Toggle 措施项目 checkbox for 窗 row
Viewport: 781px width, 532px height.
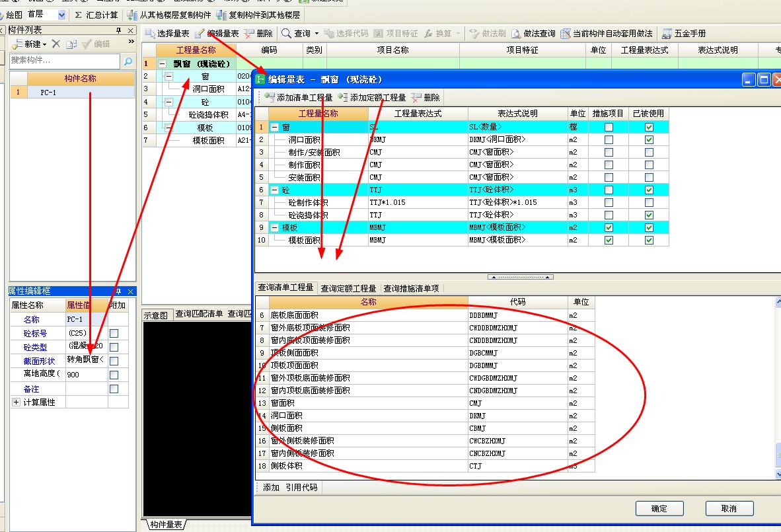609,127
